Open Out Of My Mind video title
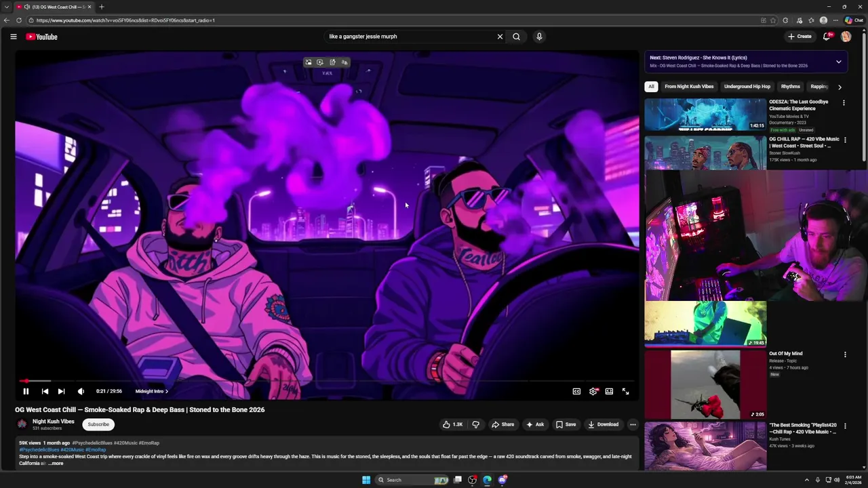This screenshot has height=488, width=868. (x=786, y=354)
